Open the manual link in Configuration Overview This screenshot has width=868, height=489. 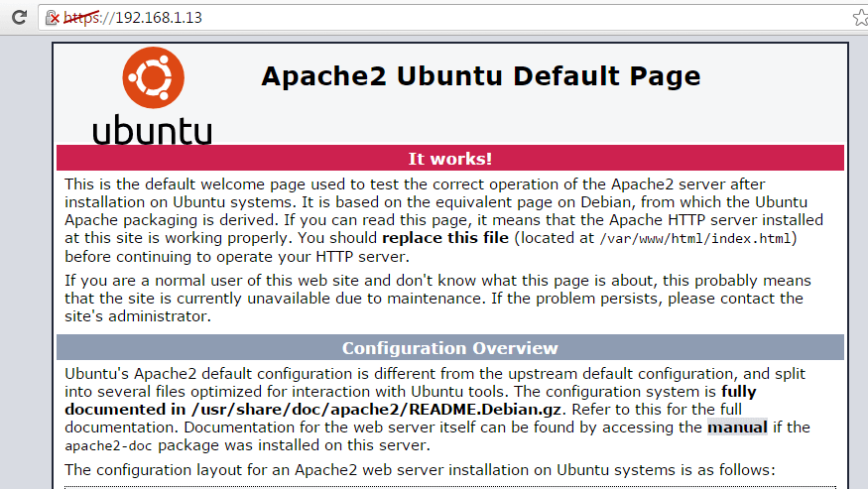[x=737, y=427]
